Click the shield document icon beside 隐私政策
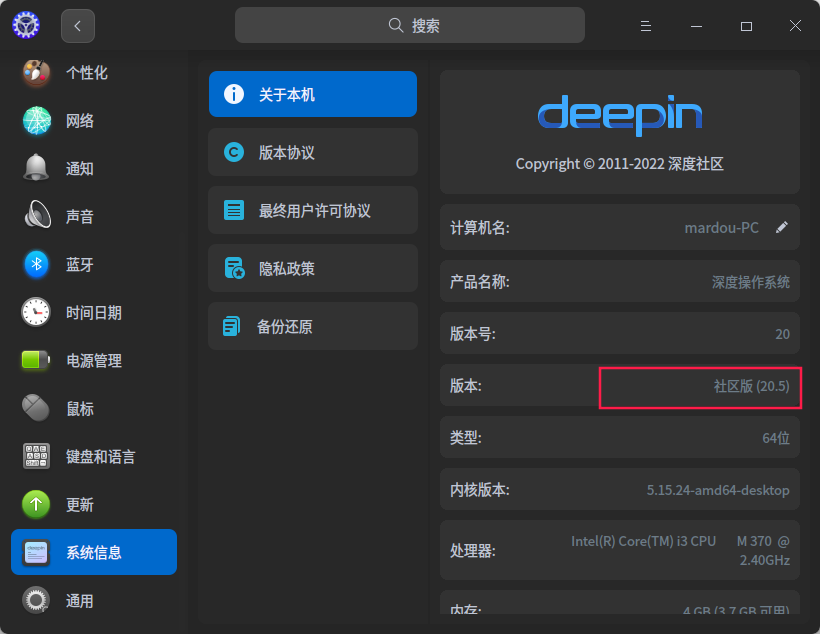Viewport: 820px width, 634px height. [234, 268]
